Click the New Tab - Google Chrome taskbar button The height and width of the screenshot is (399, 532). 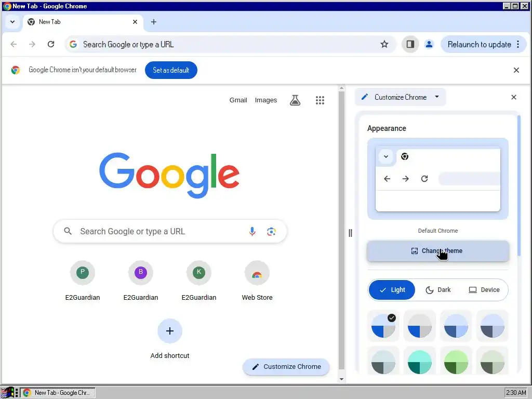click(58, 393)
